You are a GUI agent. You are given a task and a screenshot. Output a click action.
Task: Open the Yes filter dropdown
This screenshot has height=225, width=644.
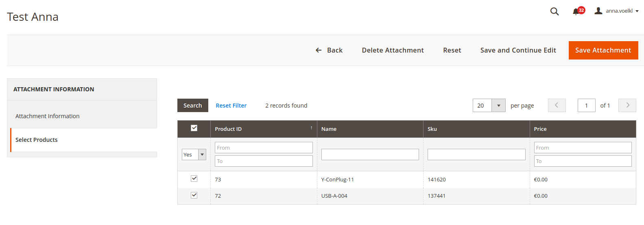coord(194,154)
